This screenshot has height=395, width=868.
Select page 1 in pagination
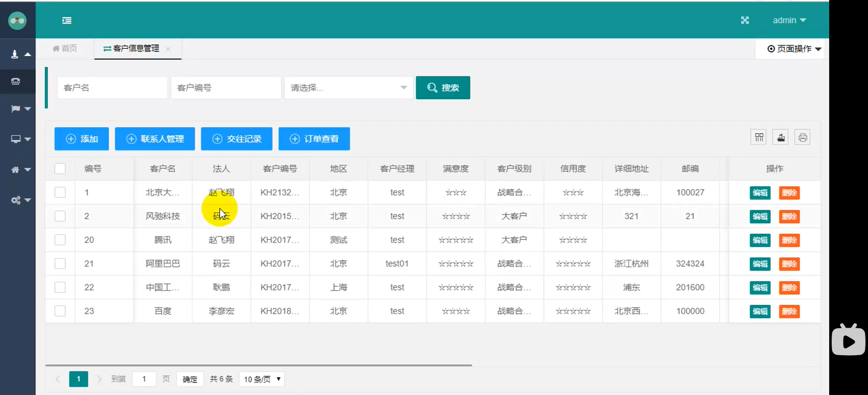click(x=79, y=379)
